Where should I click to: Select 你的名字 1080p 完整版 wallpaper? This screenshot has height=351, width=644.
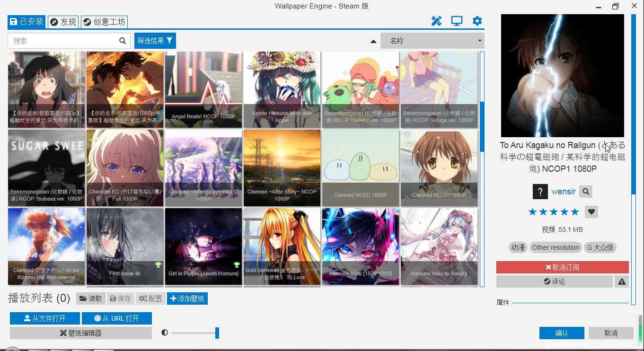coord(125,90)
